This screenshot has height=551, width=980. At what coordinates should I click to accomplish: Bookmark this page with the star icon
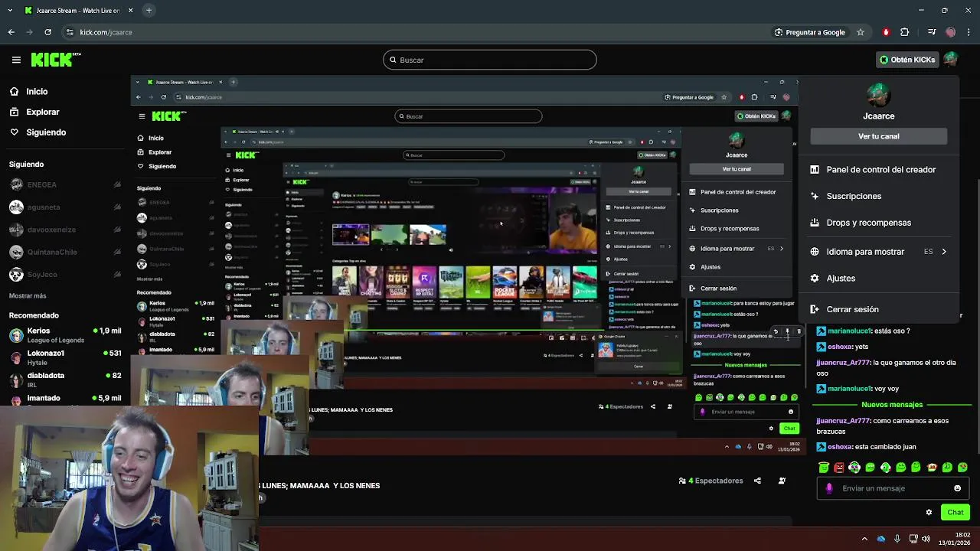pos(861,32)
